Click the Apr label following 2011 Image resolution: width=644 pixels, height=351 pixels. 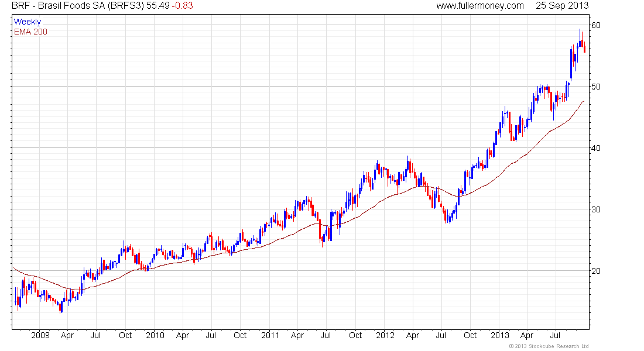pyautogui.click(x=297, y=335)
